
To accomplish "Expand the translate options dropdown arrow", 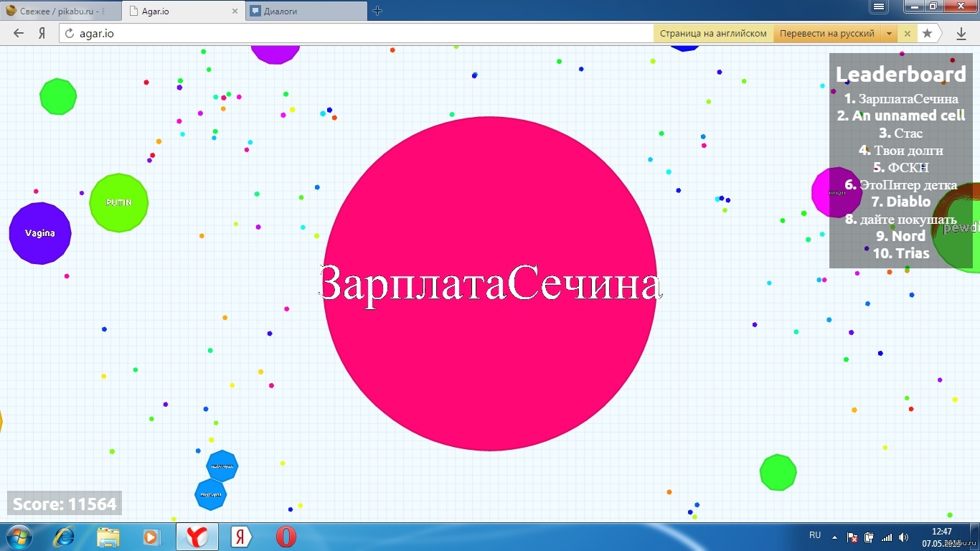I will click(889, 33).
